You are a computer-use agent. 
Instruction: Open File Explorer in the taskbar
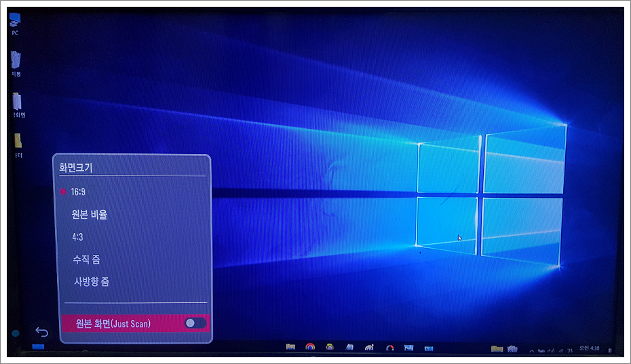tap(290, 346)
